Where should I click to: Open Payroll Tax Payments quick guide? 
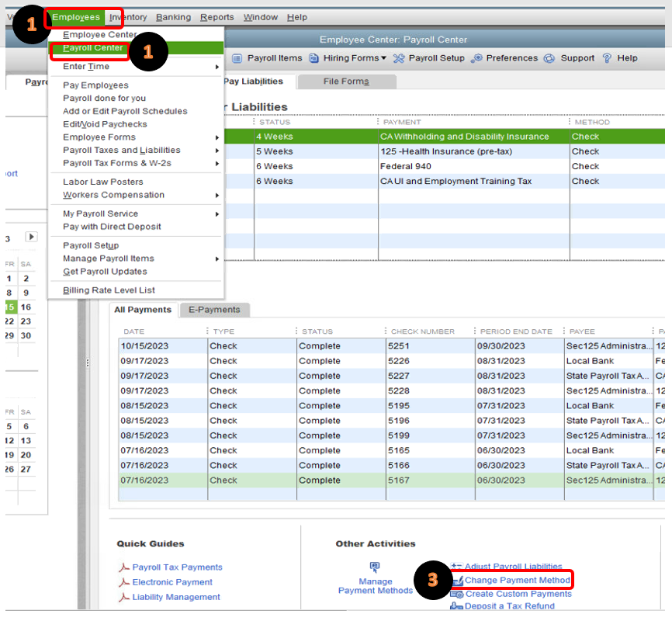(x=177, y=567)
